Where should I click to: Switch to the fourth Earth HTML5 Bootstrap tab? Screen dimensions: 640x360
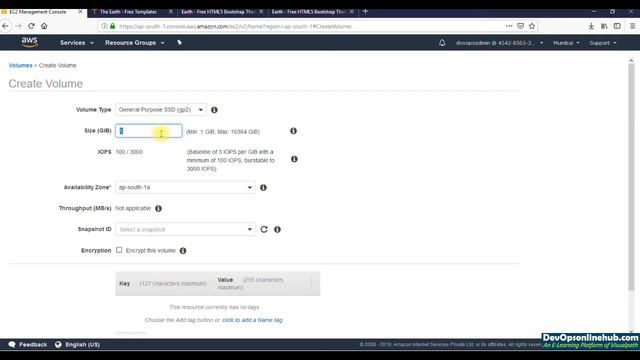(308, 12)
